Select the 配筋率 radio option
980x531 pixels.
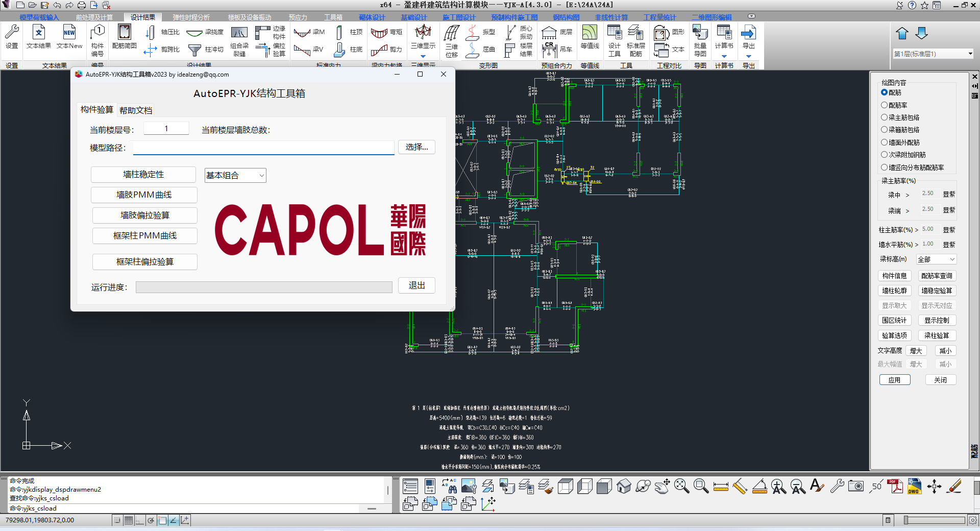[x=885, y=105]
